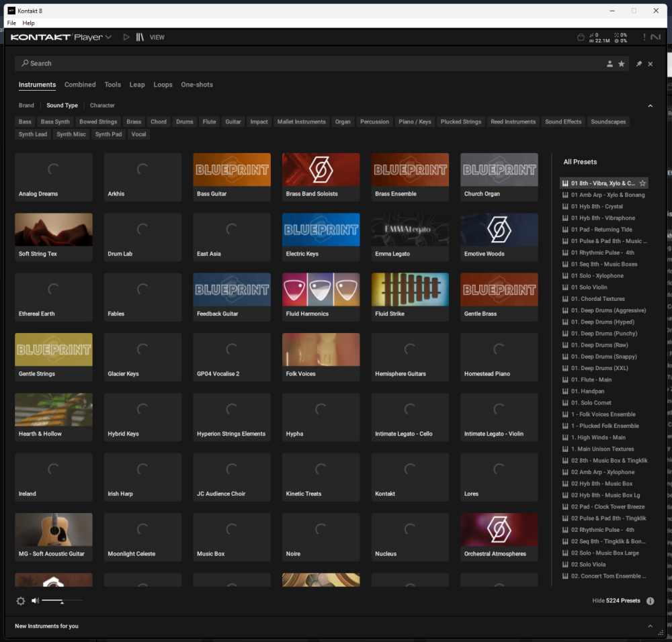
Task: Open the Bass Guitar Blueprint instrument tile
Action: 232,177
